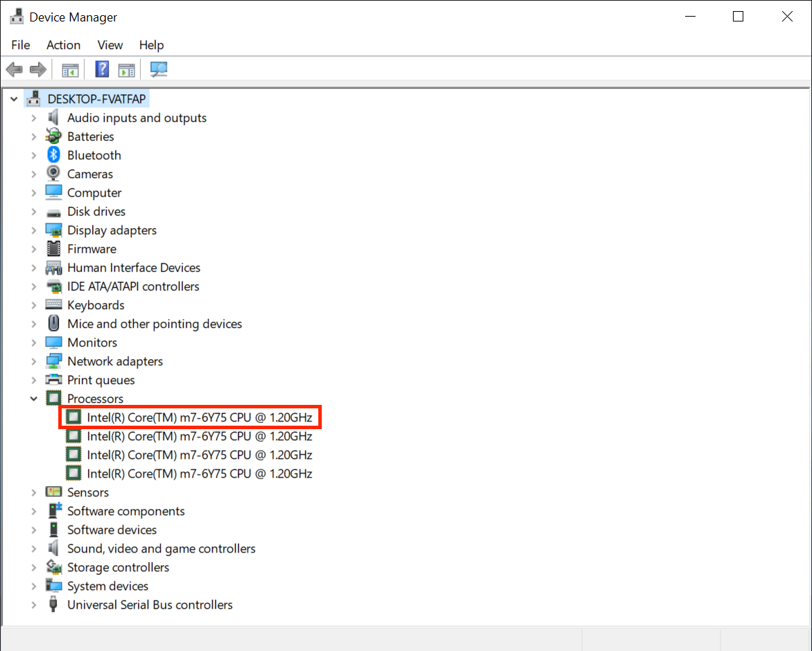
Task: Select the Disk drives category label
Action: (x=96, y=211)
